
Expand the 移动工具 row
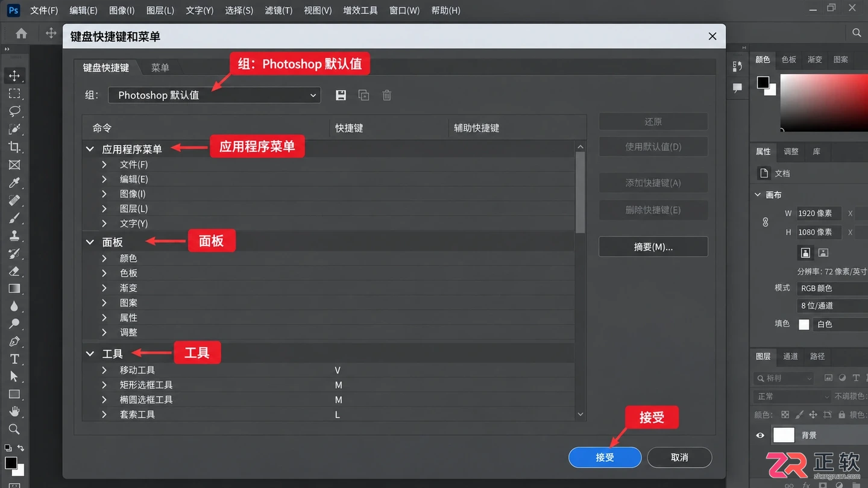[105, 370]
